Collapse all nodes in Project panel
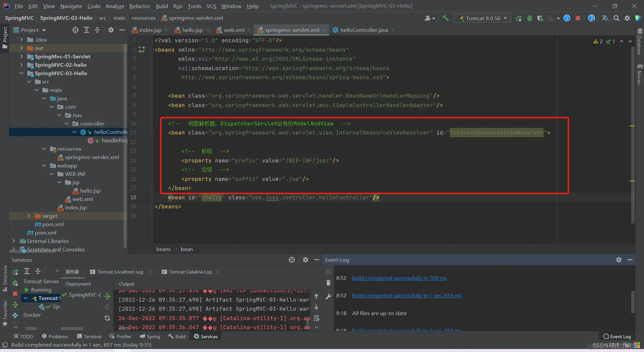 pos(97,30)
